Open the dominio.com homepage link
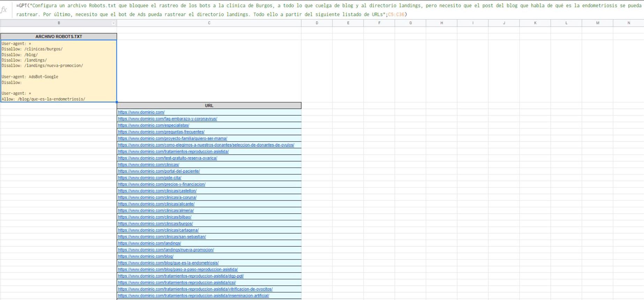 (x=141, y=112)
